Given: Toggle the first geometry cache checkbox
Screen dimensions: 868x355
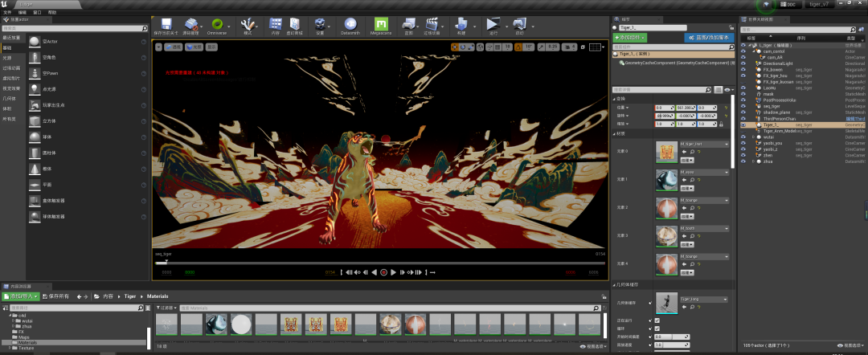Looking at the screenshot, I should coord(657,320).
